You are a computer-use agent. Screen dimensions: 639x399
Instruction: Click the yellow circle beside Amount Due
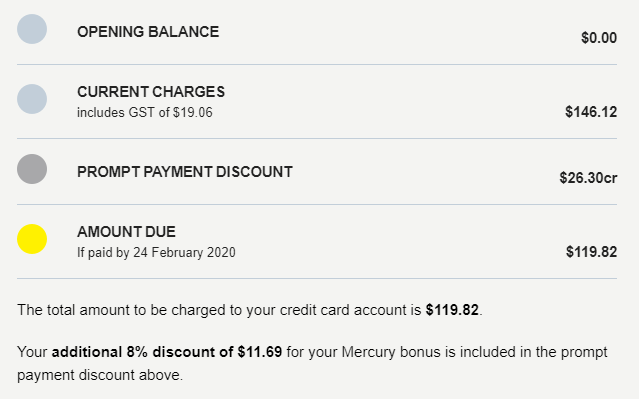click(x=32, y=239)
